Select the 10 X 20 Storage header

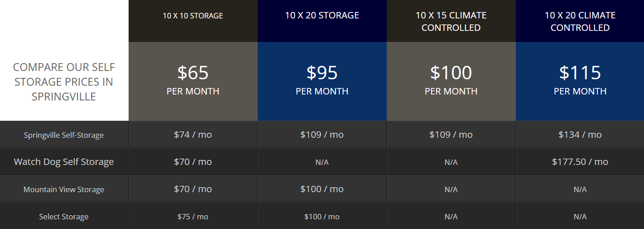322,15
